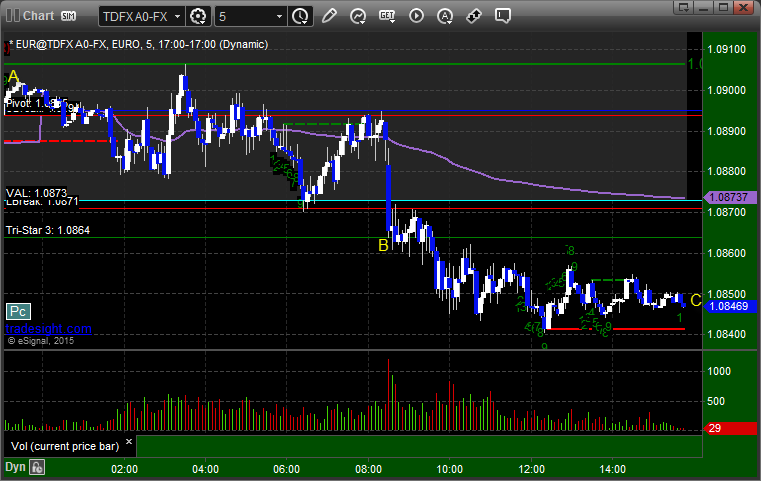Select the Vol (current price bar) tab
The image size is (761, 481).
click(65, 446)
